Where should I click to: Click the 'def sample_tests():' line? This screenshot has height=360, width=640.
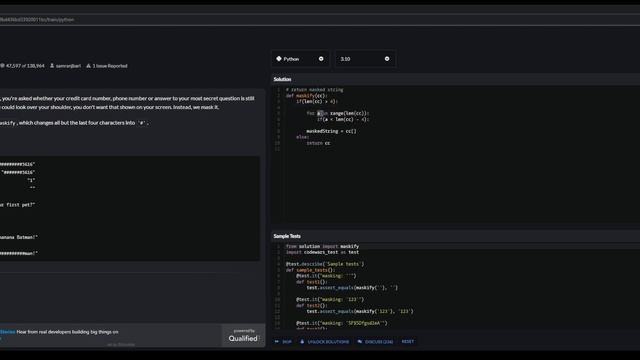[310, 270]
